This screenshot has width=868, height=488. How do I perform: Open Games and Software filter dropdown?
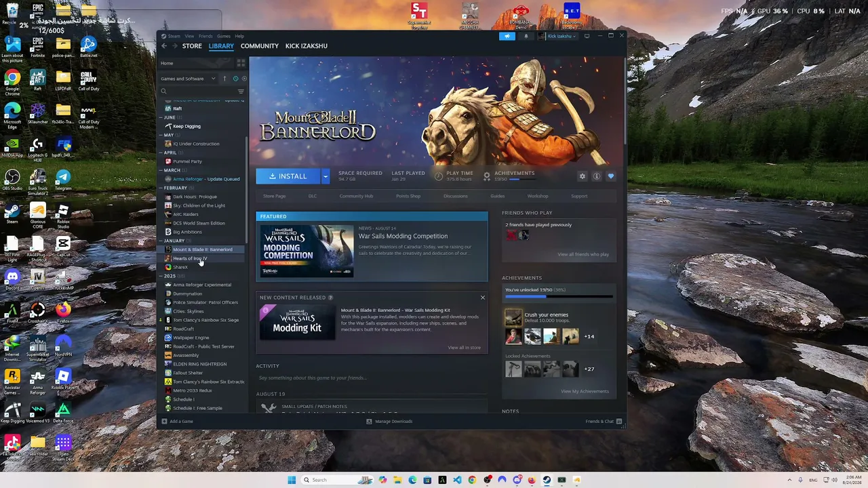point(188,79)
